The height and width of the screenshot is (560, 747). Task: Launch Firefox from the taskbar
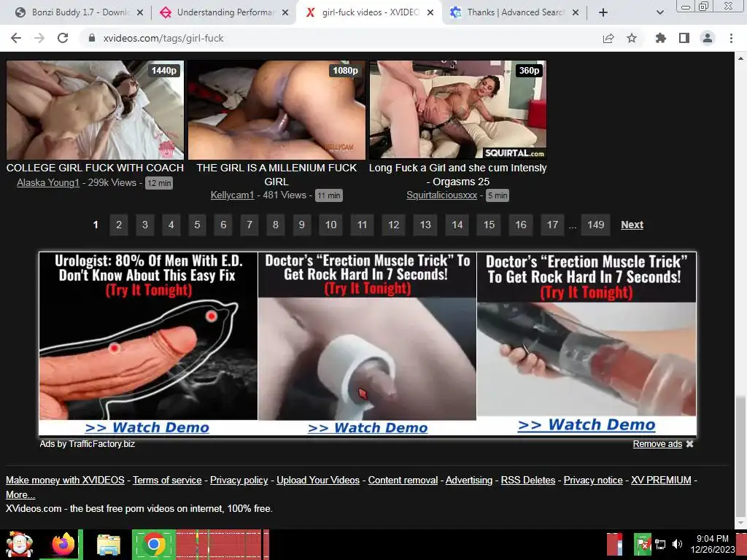(x=63, y=544)
